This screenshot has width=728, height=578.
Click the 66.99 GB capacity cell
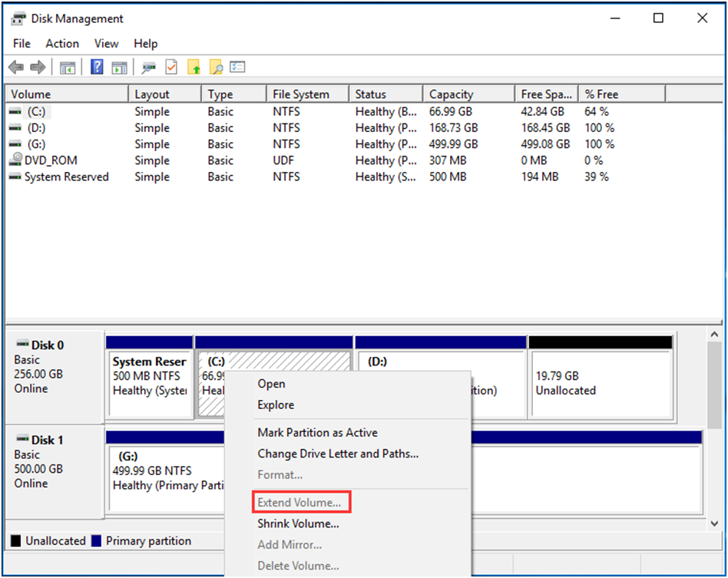pos(450,112)
